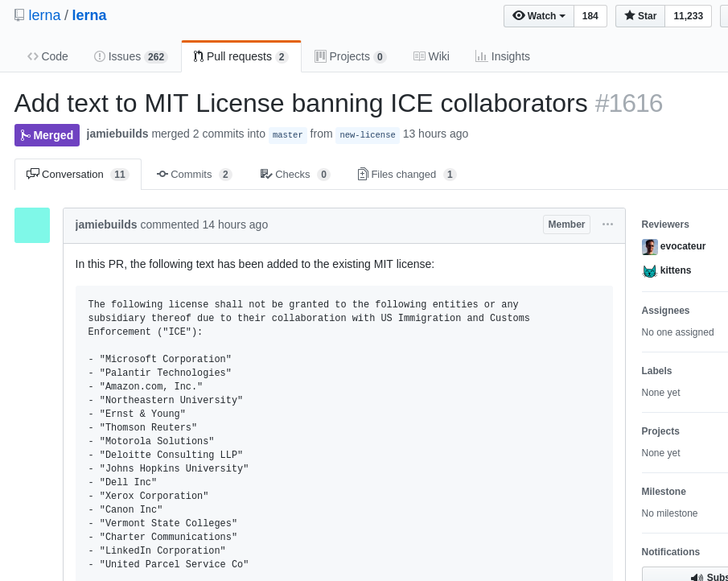Click the No one assigned text
728x581 pixels.
pos(678,332)
